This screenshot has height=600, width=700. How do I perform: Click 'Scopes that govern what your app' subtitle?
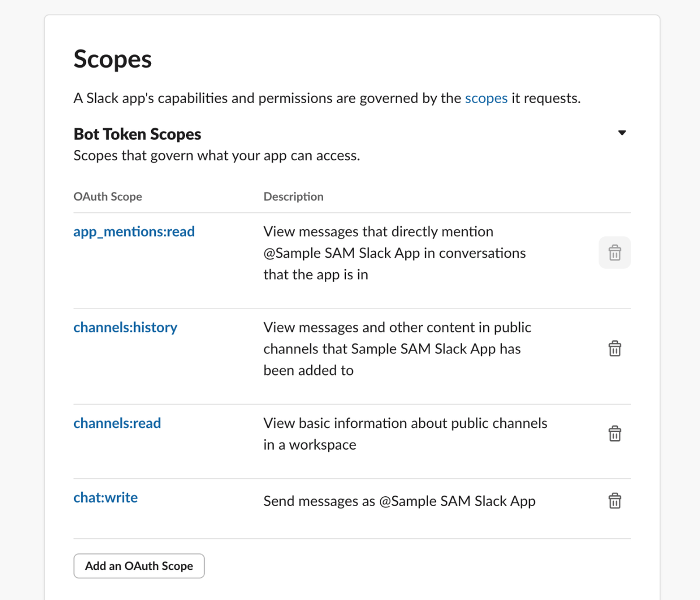(216, 156)
